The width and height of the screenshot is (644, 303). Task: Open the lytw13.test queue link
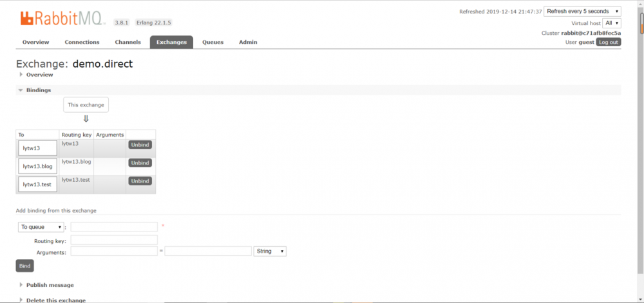[x=37, y=184]
